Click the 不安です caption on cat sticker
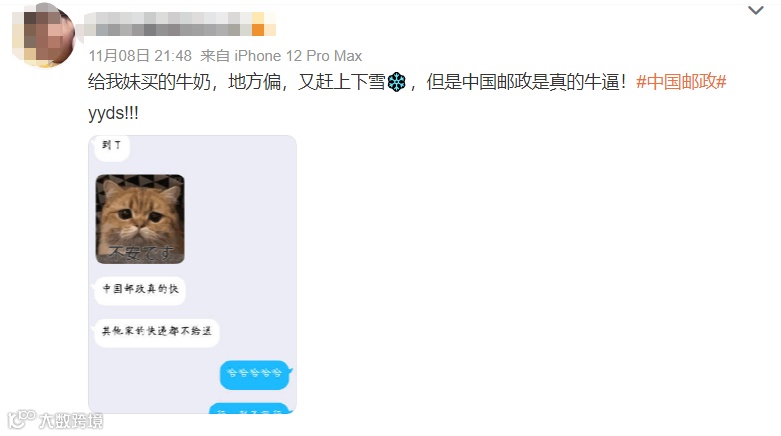This screenshot has width=781, height=436. pos(141,253)
